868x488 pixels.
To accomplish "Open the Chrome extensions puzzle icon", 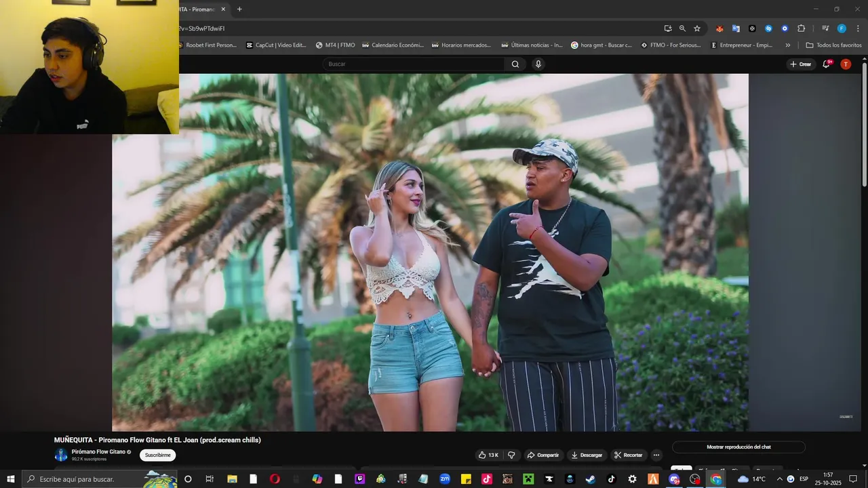I will pyautogui.click(x=801, y=28).
